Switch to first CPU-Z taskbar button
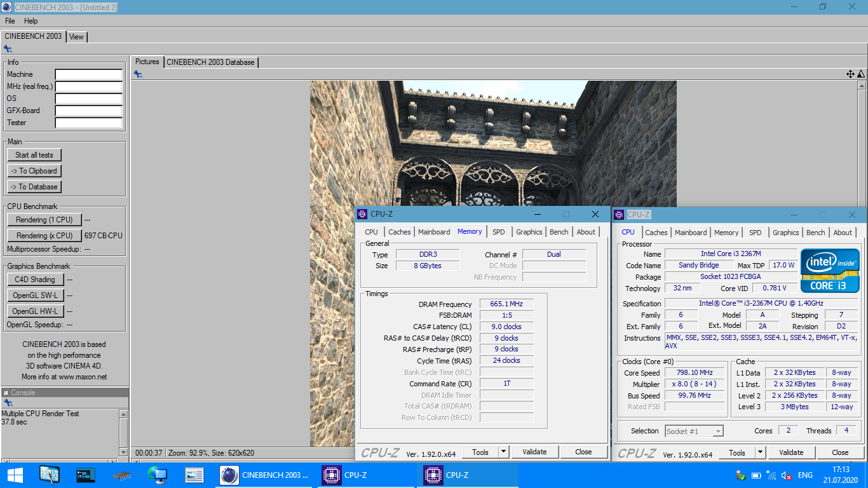This screenshot has height=488, width=868. click(x=367, y=475)
